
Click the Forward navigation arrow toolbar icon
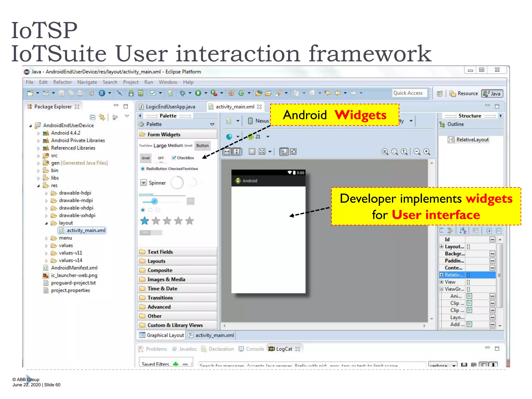[x=353, y=93]
